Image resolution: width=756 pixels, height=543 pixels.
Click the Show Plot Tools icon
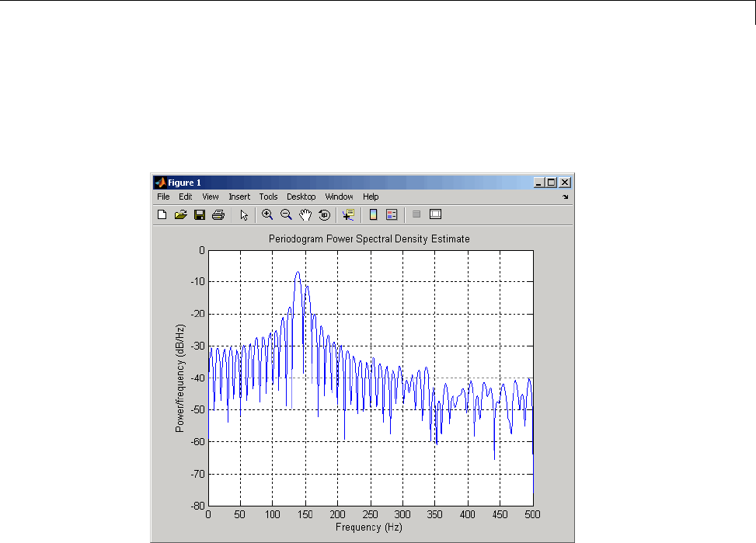point(435,214)
